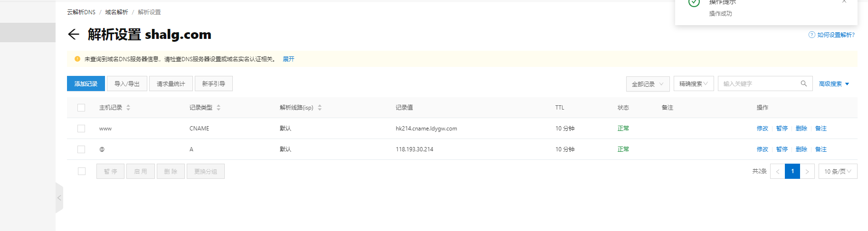The width and height of the screenshot is (868, 231).
Task: Collapse the left sidebar handle
Action: click(x=59, y=198)
